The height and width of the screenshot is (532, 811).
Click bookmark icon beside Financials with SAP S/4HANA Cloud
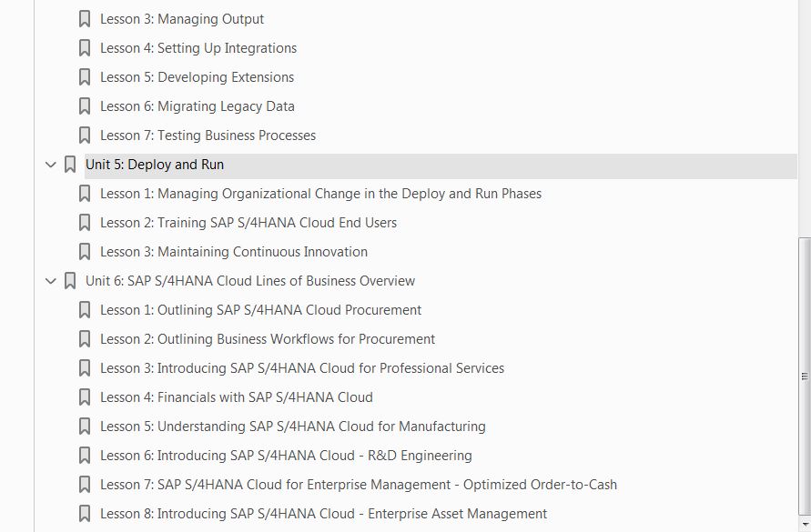coord(85,397)
